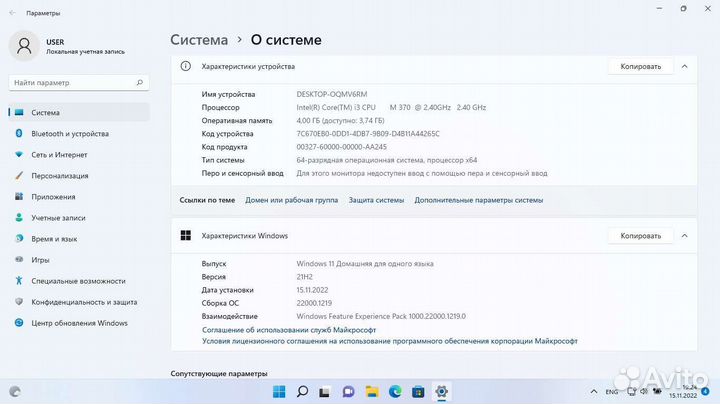Open Microsoft Store from the taskbar
This screenshot has height=404, width=720.
pyautogui.click(x=418, y=392)
